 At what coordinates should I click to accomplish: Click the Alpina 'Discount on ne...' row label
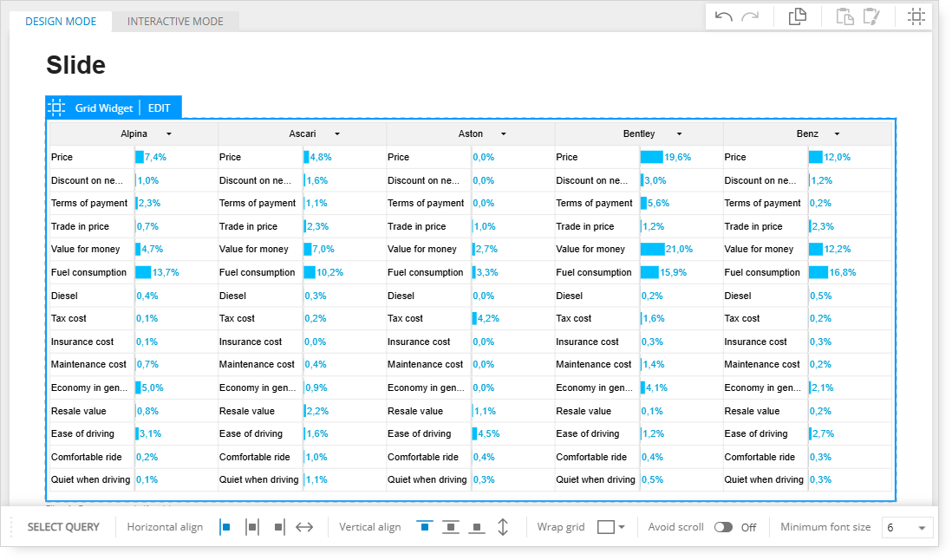tap(87, 180)
